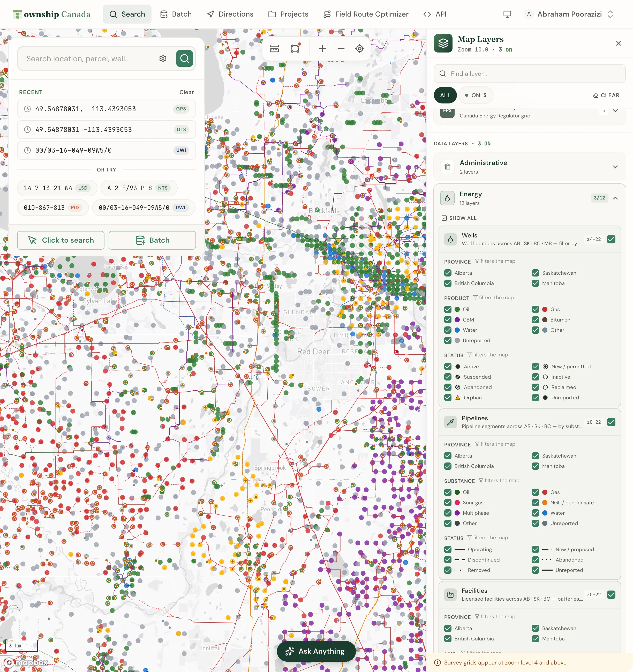
Task: Toggle the SHOW ALL checkbox under Energy
Action: 444,218
